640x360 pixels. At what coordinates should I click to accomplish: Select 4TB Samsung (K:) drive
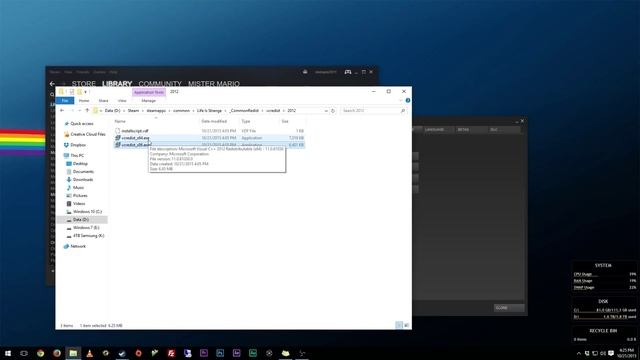tap(89, 236)
